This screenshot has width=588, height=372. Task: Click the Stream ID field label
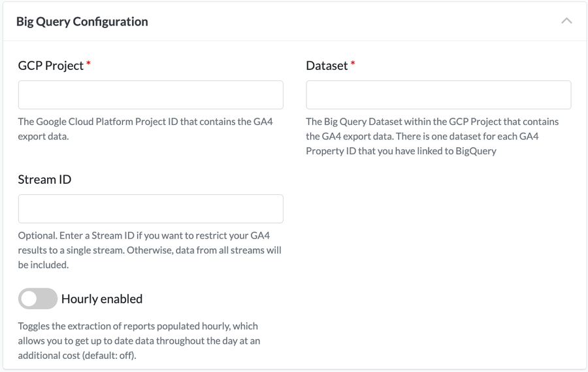(x=44, y=179)
